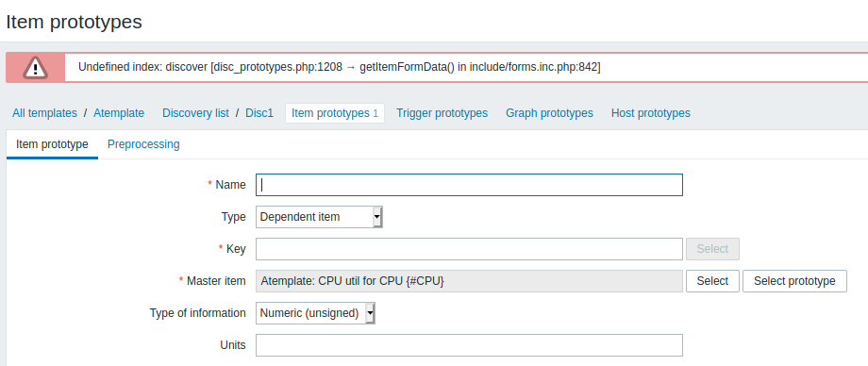This screenshot has width=868, height=366.
Task: Open the Discovery list link
Action: tap(195, 113)
